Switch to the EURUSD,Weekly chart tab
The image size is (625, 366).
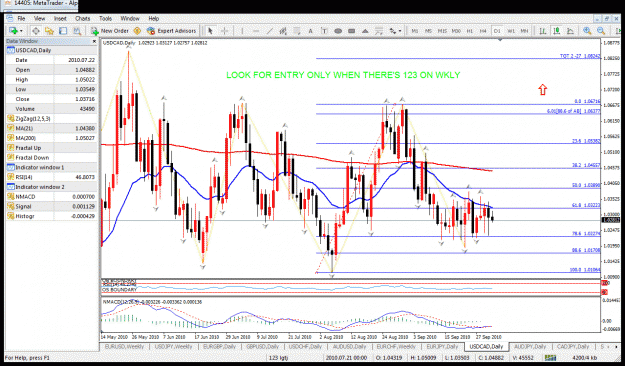point(124,346)
